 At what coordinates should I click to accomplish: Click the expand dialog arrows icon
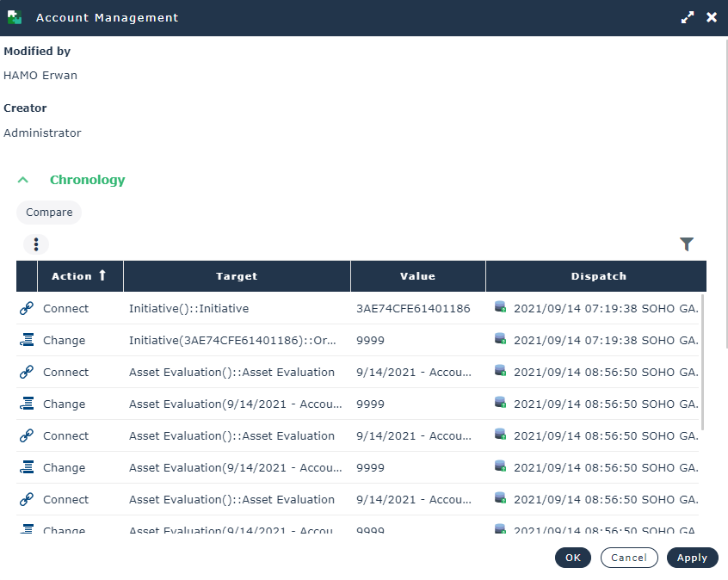687,17
